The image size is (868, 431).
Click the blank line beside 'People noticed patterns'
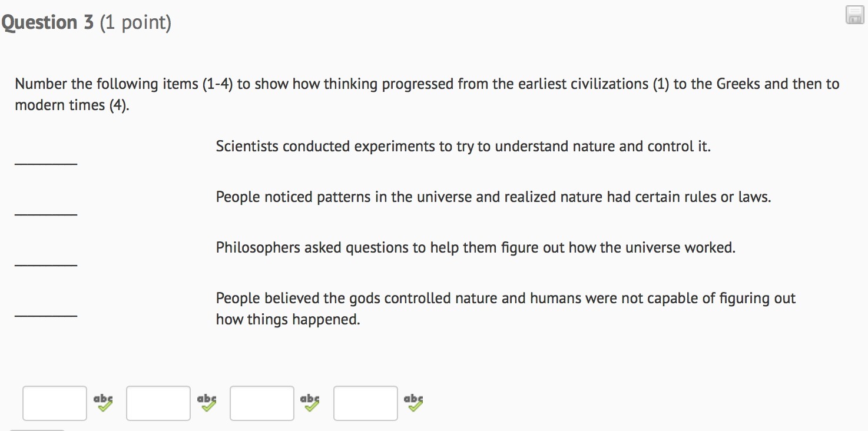tap(46, 213)
